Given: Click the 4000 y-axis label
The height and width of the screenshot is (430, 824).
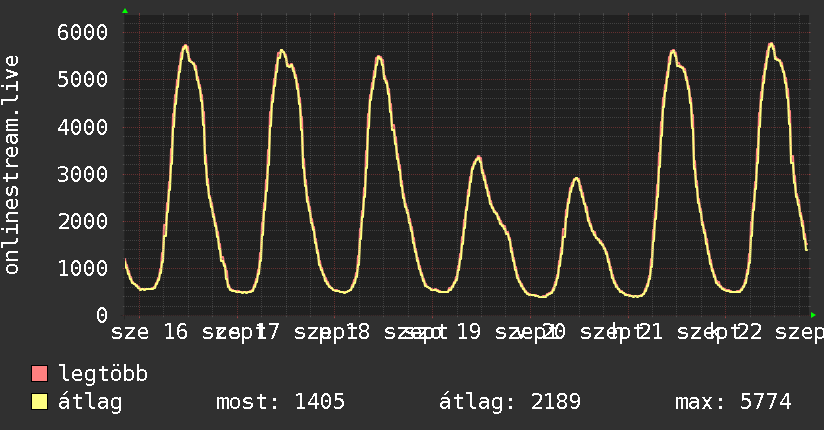Looking at the screenshot, I should [x=83, y=127].
